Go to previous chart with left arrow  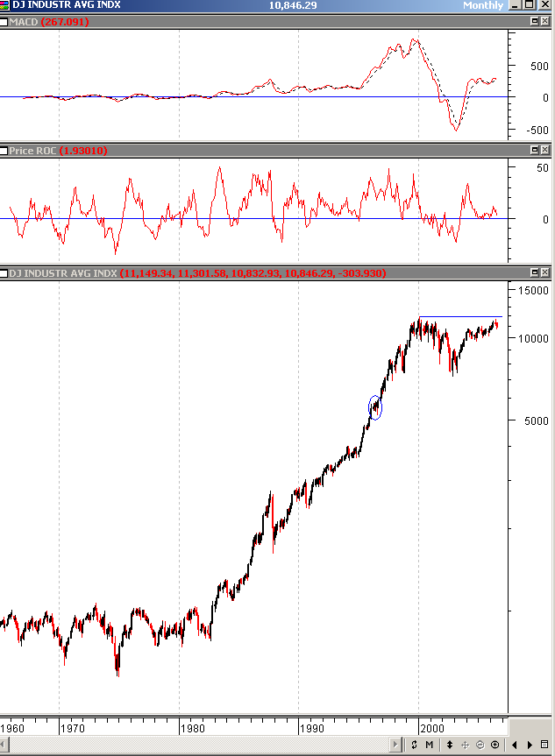tap(515, 745)
